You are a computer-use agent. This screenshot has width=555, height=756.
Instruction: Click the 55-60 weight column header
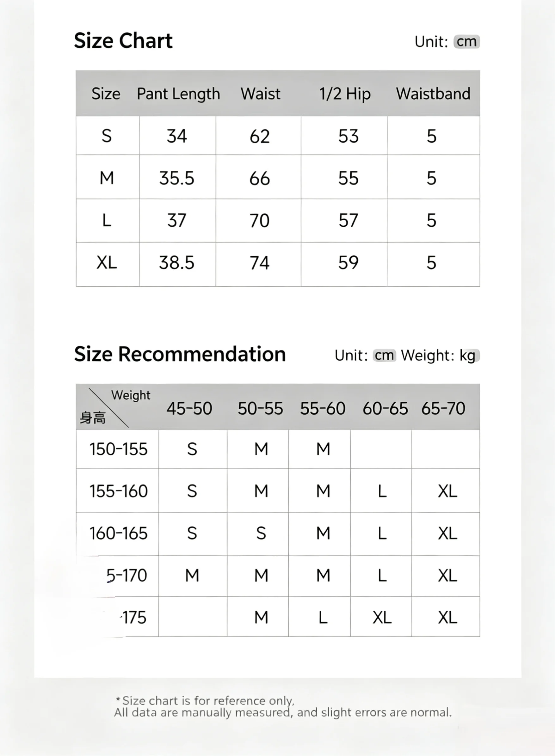point(323,409)
